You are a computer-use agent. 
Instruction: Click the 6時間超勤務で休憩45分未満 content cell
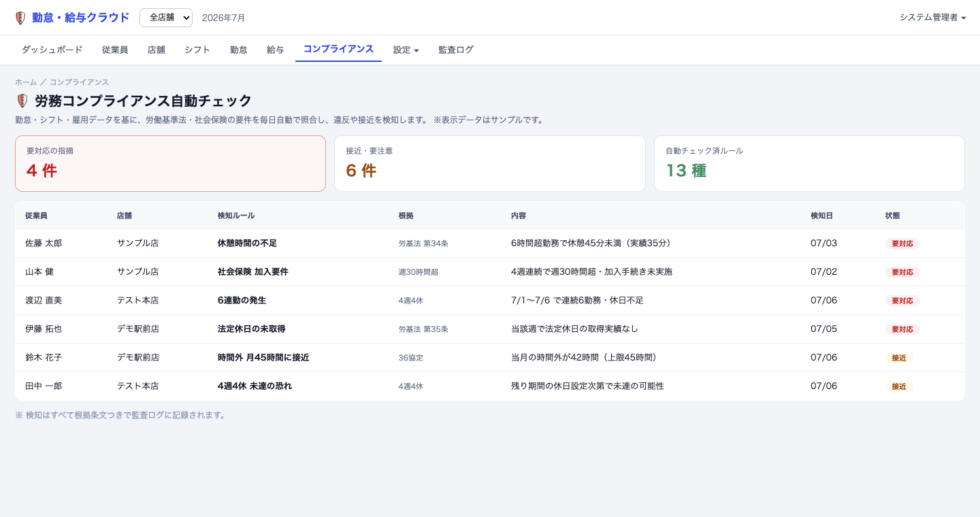593,243
